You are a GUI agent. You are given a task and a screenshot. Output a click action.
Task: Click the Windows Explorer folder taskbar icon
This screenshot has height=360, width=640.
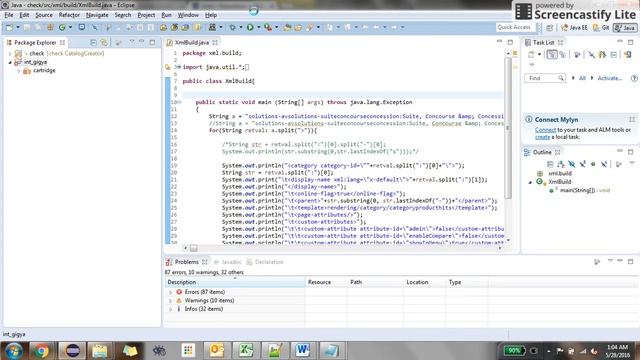point(100,351)
